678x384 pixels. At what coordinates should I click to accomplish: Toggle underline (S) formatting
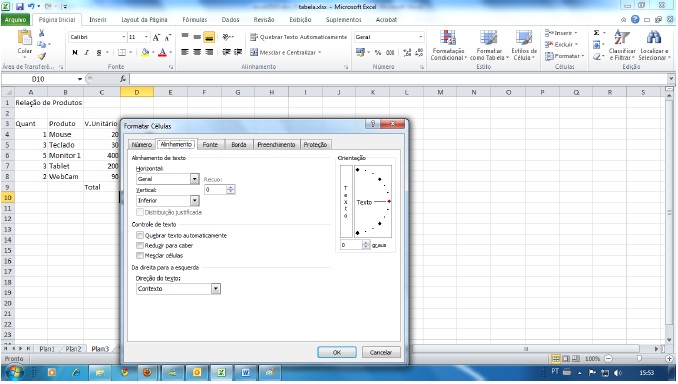click(99, 52)
